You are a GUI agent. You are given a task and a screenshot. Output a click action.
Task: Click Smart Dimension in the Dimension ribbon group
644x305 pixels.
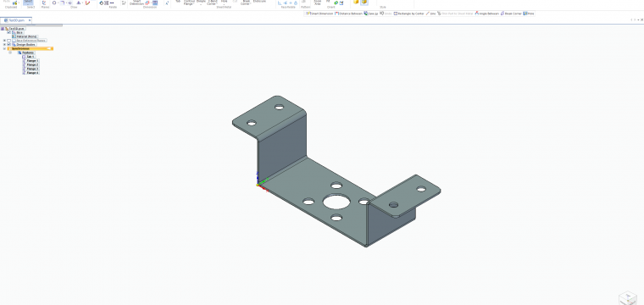point(137,3)
